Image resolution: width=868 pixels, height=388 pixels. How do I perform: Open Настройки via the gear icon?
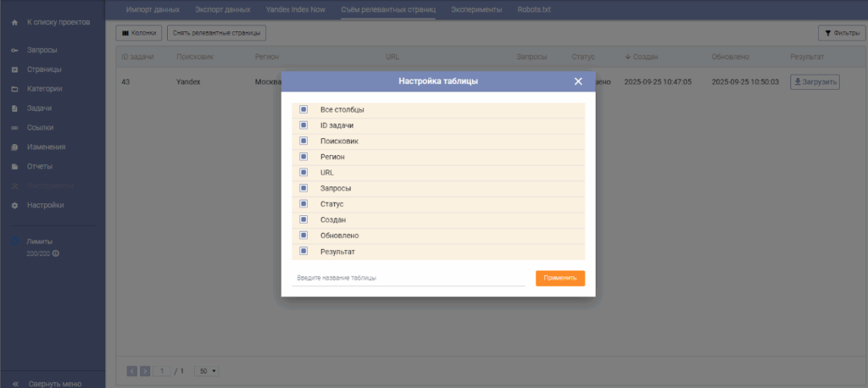pos(14,205)
